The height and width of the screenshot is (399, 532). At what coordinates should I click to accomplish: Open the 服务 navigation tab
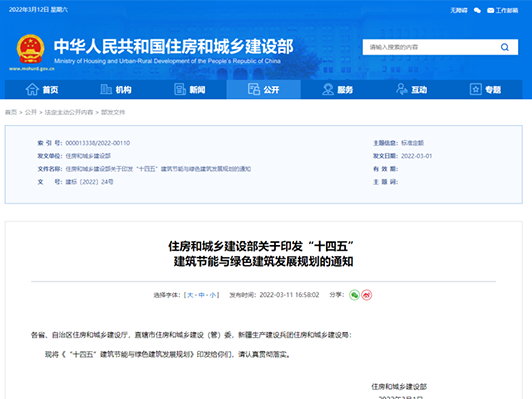click(x=338, y=90)
